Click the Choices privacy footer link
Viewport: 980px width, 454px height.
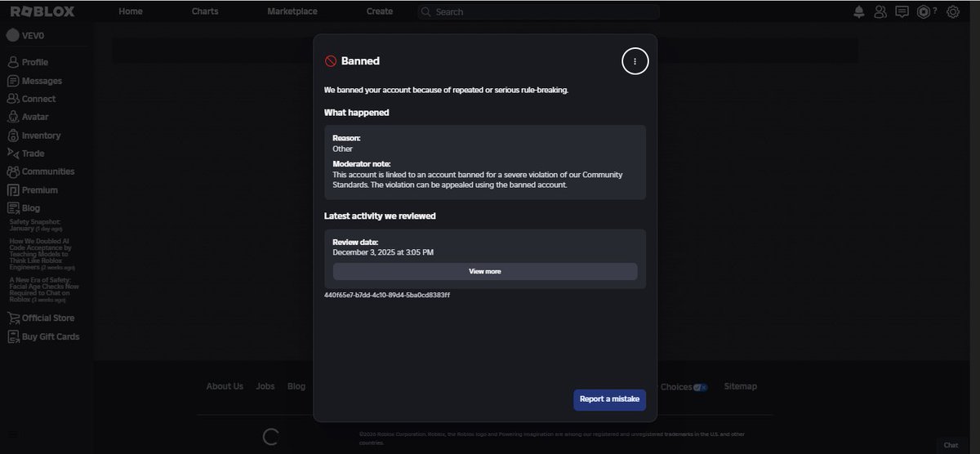[x=683, y=387]
